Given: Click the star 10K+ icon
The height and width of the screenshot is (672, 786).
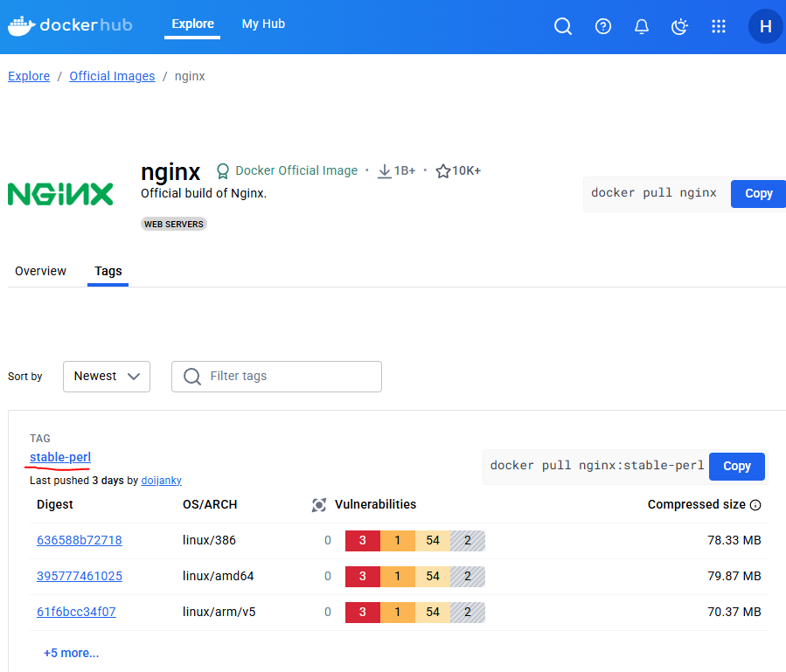Looking at the screenshot, I should (442, 171).
